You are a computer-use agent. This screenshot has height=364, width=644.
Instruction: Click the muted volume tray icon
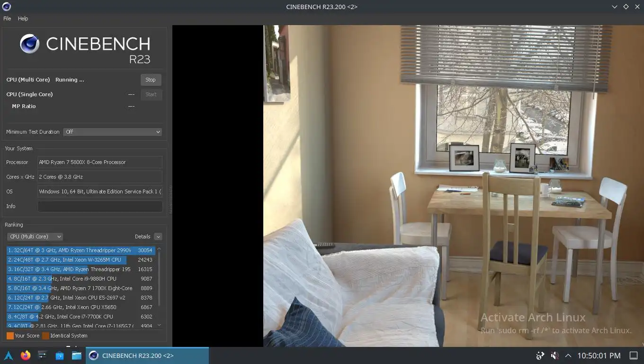555,355
